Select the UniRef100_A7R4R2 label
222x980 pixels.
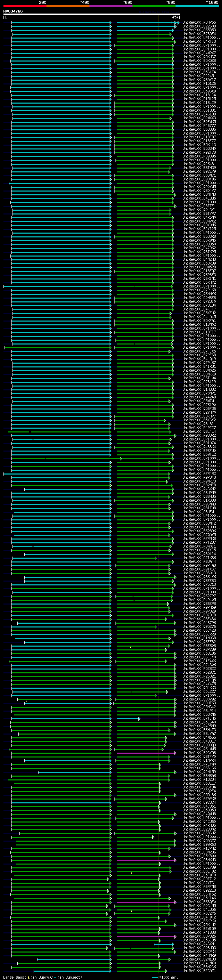pyautogui.click(x=199, y=473)
